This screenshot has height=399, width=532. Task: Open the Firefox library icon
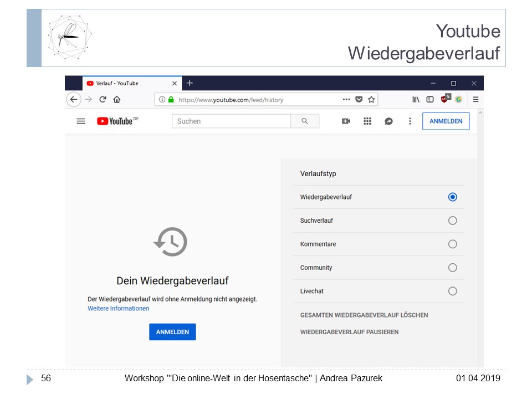click(x=416, y=99)
